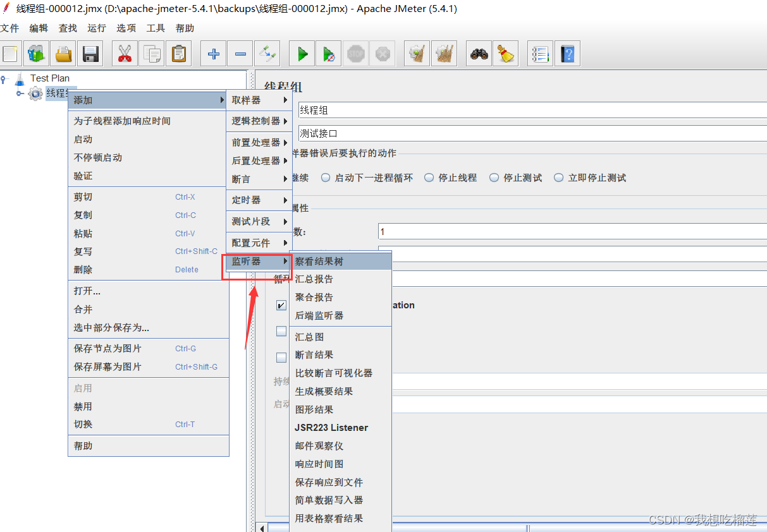Image resolution: width=767 pixels, height=532 pixels.
Task: Open Search with the binoculars icon
Action: pyautogui.click(x=479, y=54)
